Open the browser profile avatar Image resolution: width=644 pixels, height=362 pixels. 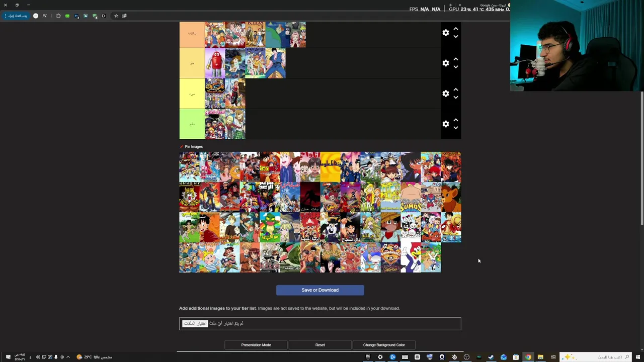point(36,16)
